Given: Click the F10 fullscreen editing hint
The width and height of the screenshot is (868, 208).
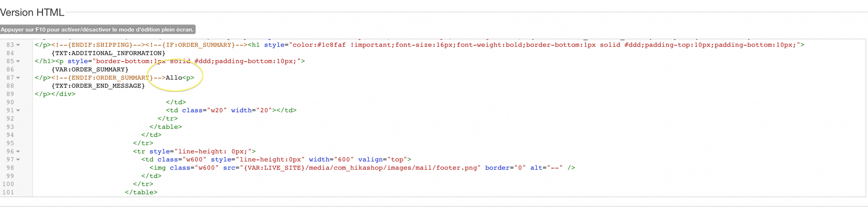Looking at the screenshot, I should 97,30.
